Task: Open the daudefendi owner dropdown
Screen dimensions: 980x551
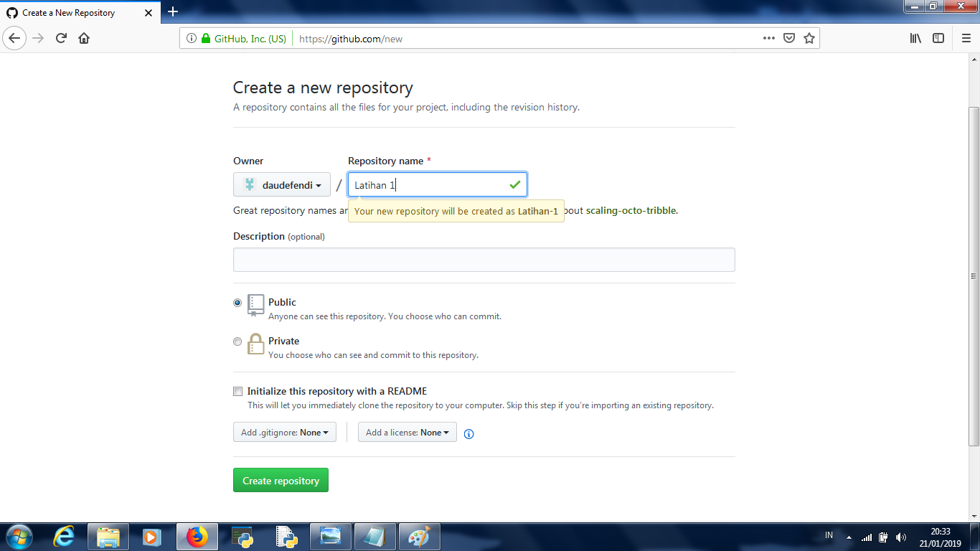Action: (282, 184)
